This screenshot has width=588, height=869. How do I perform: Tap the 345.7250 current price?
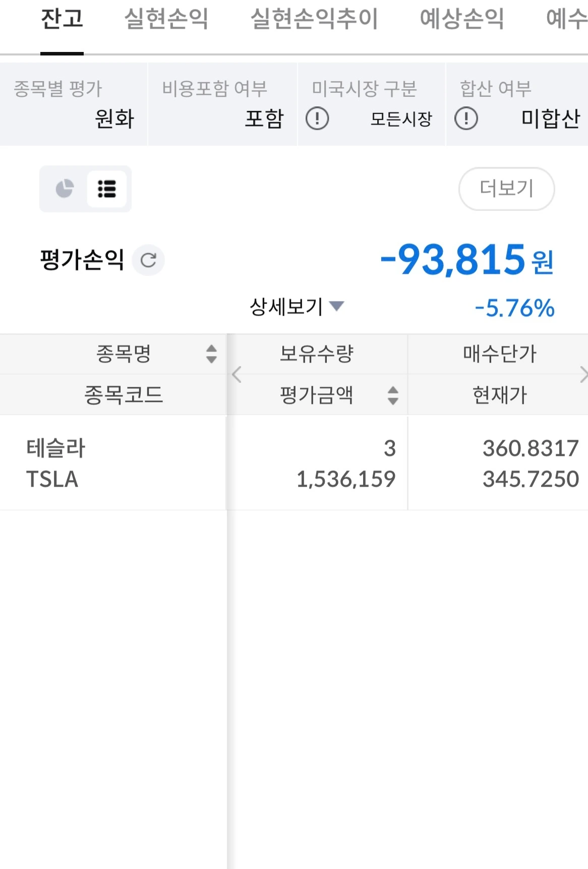click(x=531, y=479)
